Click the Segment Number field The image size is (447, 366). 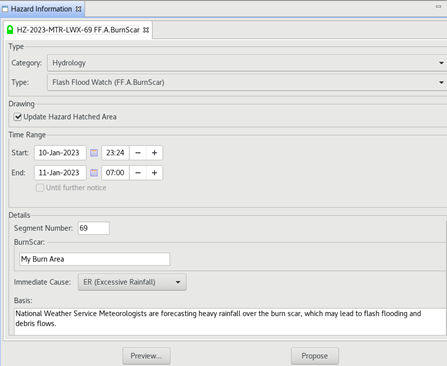point(94,228)
